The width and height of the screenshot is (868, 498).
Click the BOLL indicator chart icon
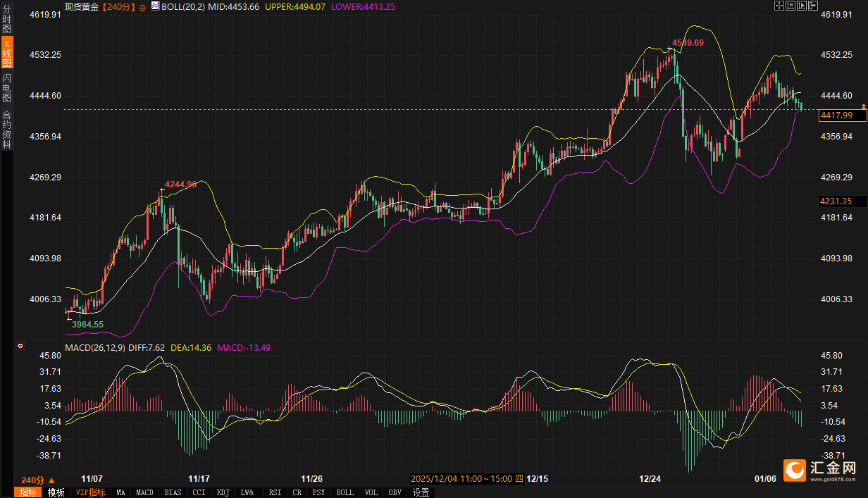point(155,6)
